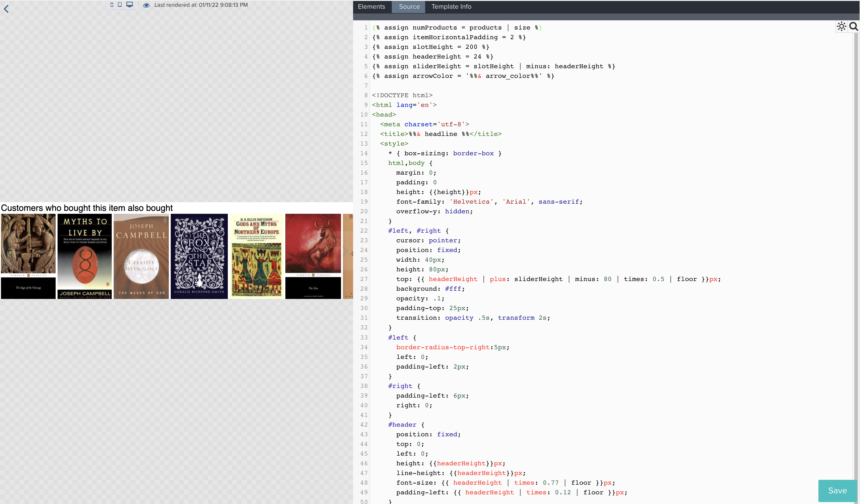Viewport: 860px width, 504px height.
Task: Click the 'cursor: pointer' line
Action: click(x=428, y=240)
